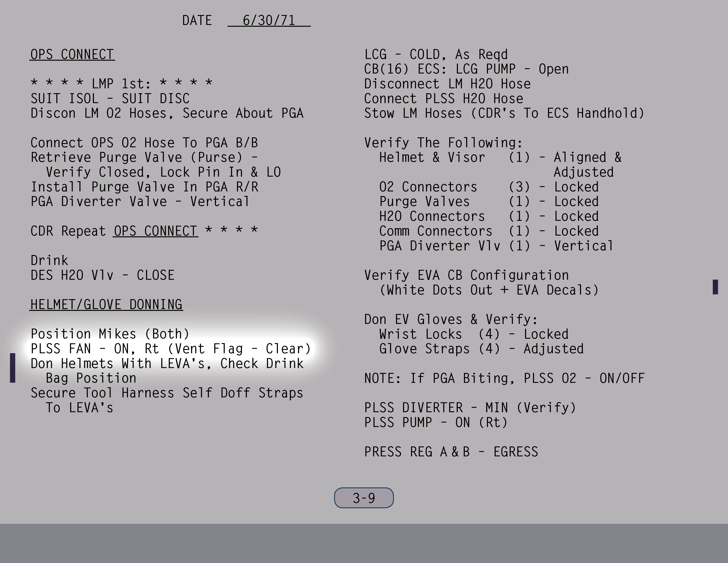Viewport: 728px width, 563px height.
Task: Click the right margin change bar marker
Action: pos(715,287)
